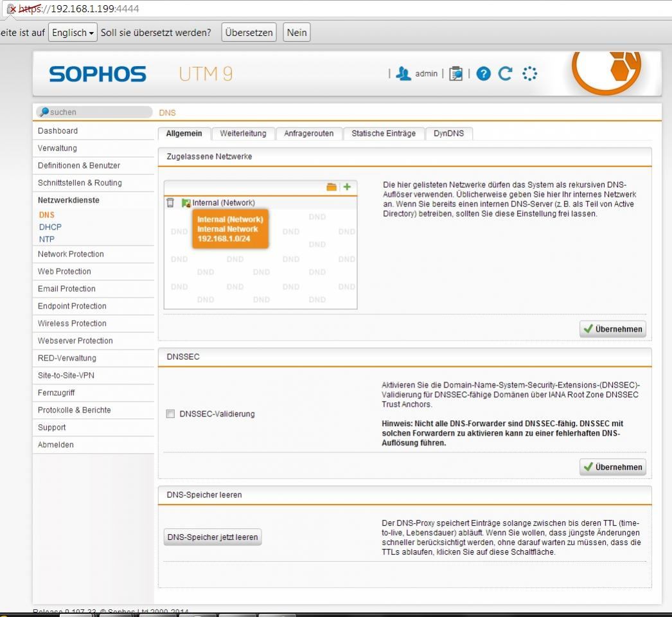Open the Anfragerouten tab
The width and height of the screenshot is (672, 617).
(x=308, y=133)
